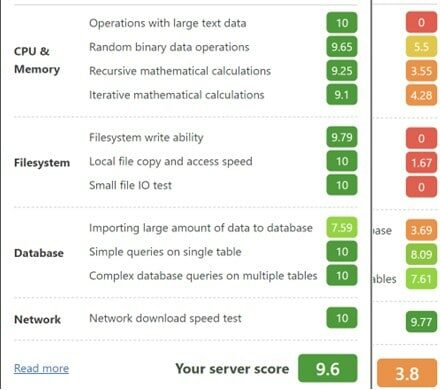Image resolution: width=440 pixels, height=390 pixels.
Task: Click the Network download speed test label
Action: [x=165, y=318]
